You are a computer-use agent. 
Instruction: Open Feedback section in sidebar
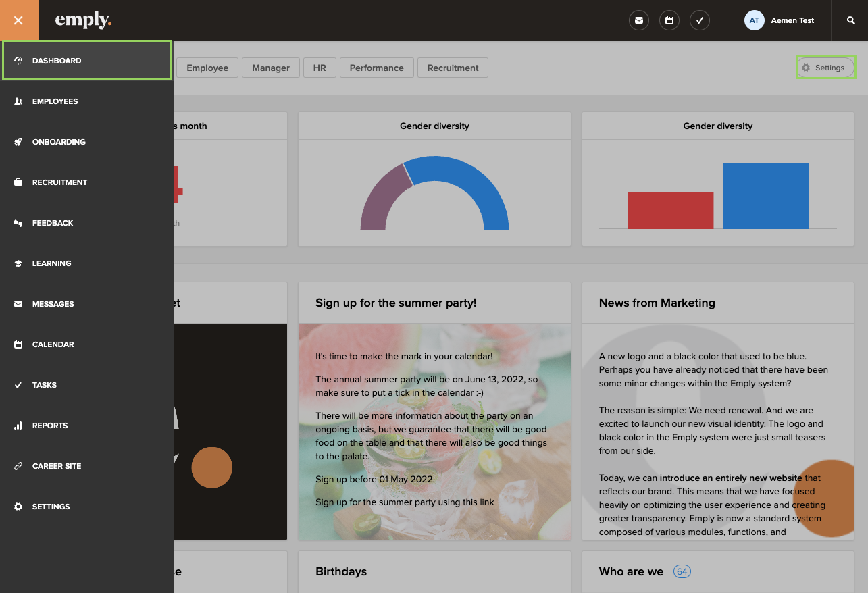click(x=53, y=223)
